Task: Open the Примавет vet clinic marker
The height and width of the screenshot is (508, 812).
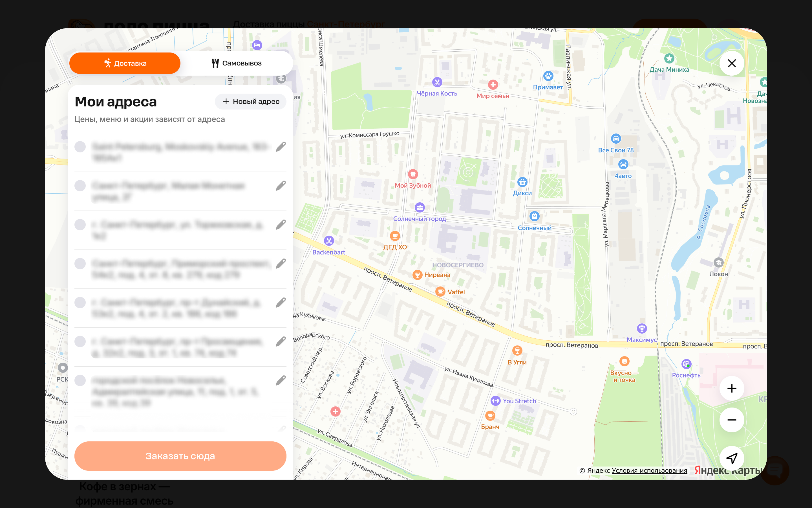Action: click(548, 76)
